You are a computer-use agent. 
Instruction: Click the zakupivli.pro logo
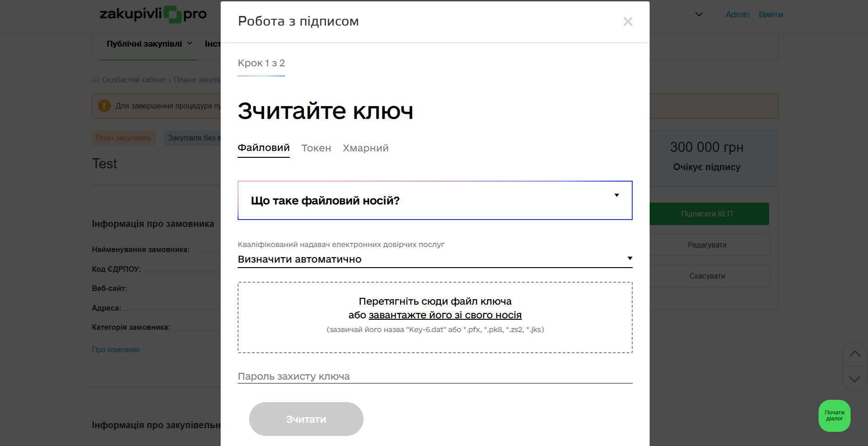pyautogui.click(x=153, y=15)
